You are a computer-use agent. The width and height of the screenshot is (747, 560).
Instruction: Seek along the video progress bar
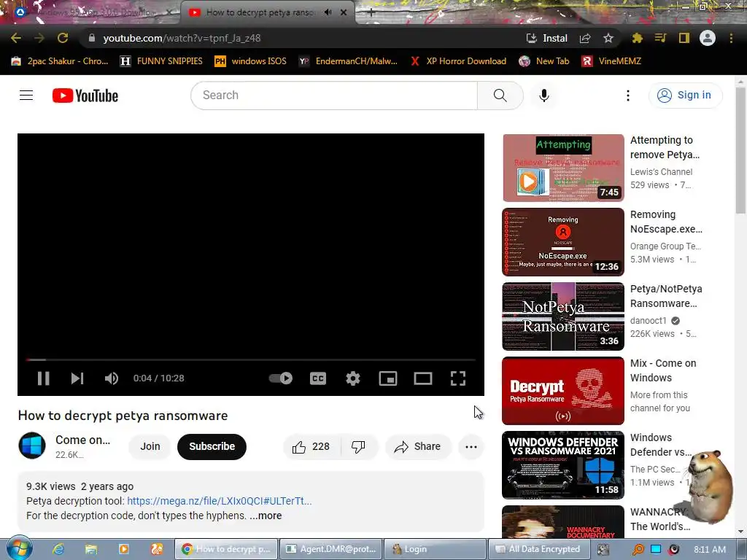[x=251, y=360]
